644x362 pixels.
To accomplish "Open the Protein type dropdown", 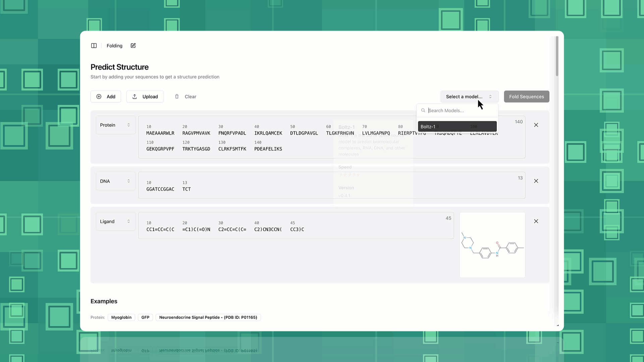I will tap(115, 125).
